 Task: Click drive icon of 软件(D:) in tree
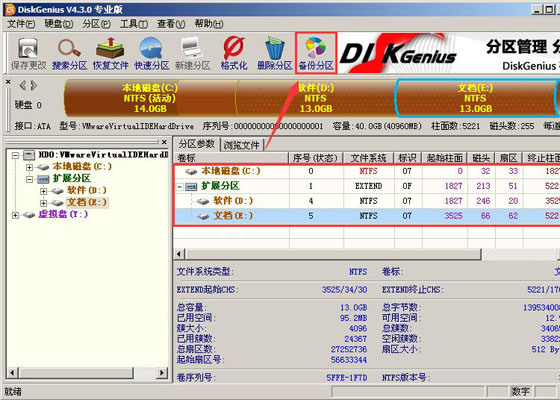click(57, 191)
